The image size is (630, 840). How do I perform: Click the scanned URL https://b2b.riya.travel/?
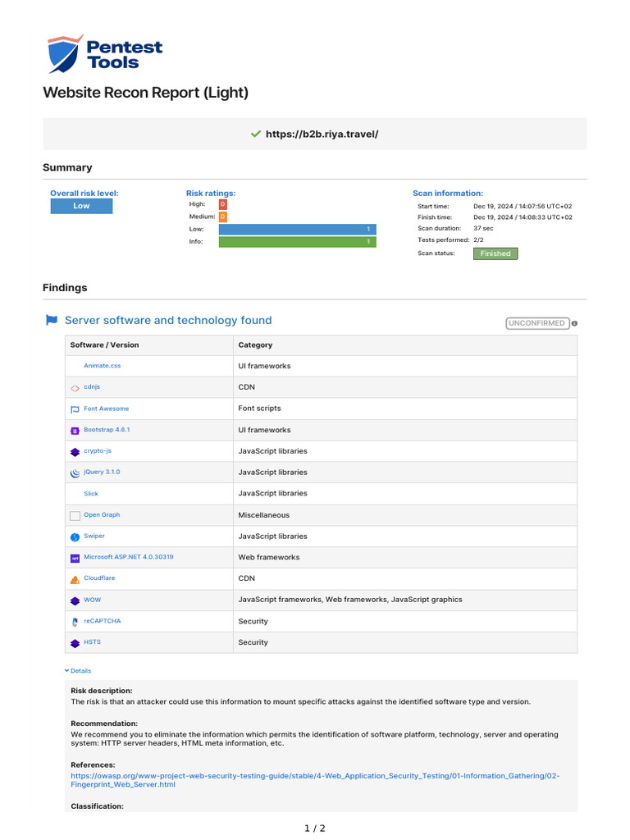click(x=322, y=134)
